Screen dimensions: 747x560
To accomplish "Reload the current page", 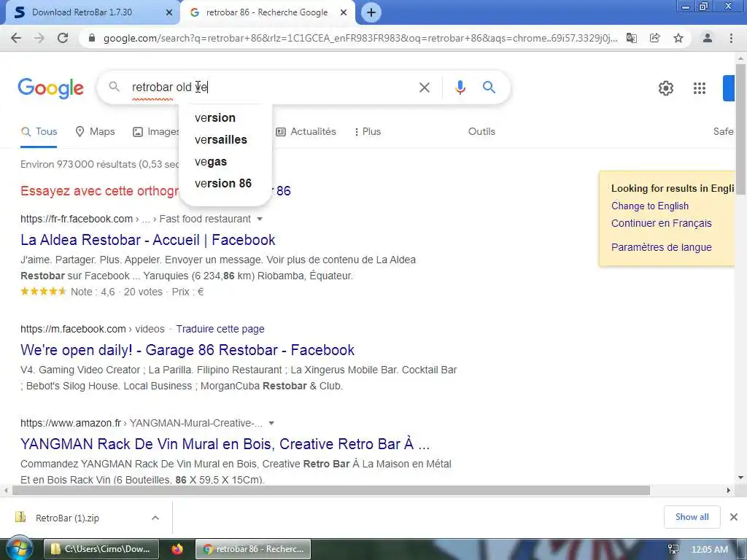I will click(x=63, y=38).
